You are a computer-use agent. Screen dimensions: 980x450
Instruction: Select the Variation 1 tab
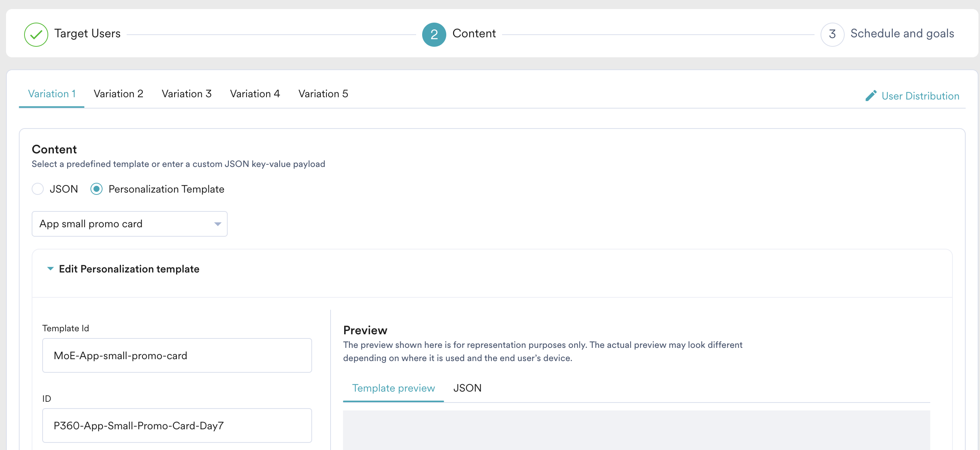coord(52,94)
